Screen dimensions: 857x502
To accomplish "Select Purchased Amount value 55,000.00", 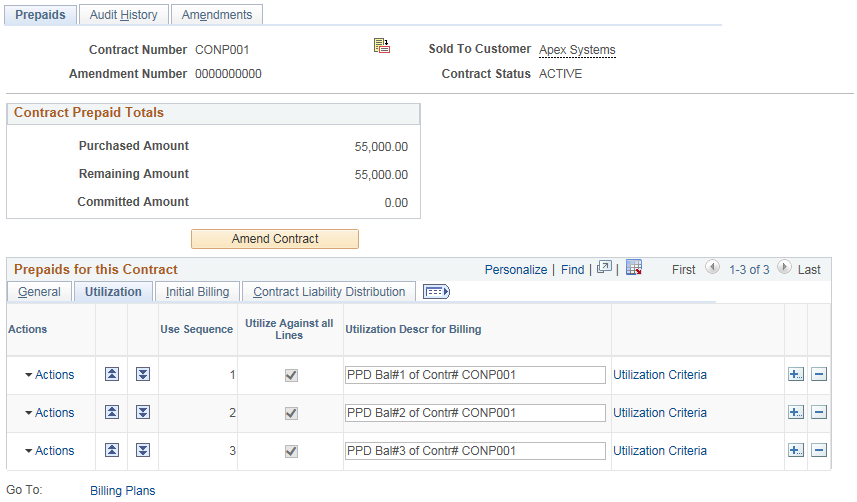I will coord(381,147).
